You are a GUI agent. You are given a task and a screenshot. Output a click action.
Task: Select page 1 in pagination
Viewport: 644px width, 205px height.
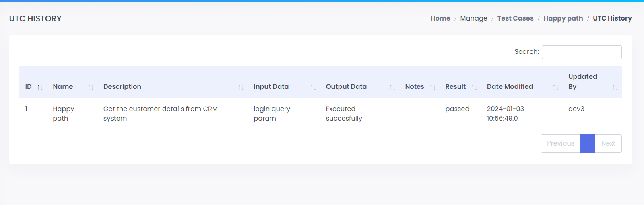click(x=588, y=143)
